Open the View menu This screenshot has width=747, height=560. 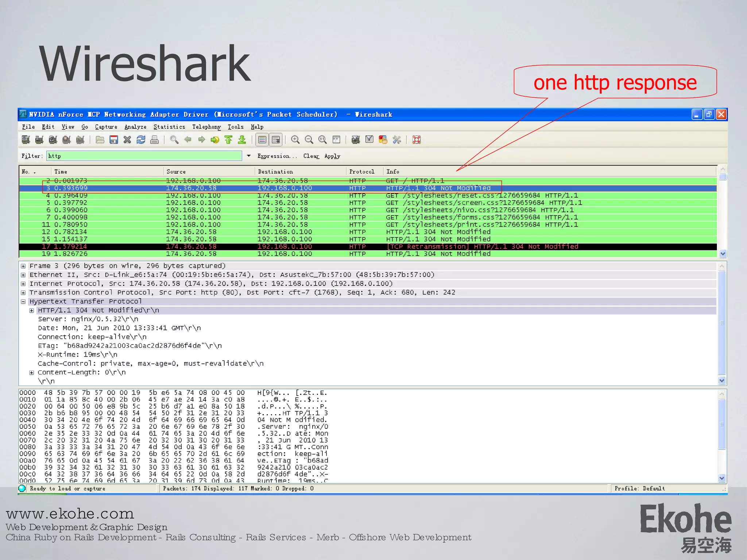coord(68,127)
